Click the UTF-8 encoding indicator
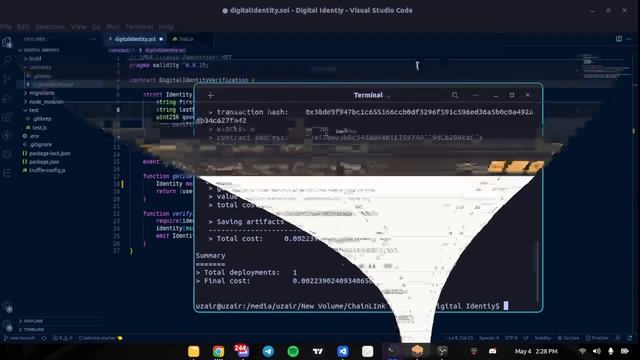 [x=511, y=338]
